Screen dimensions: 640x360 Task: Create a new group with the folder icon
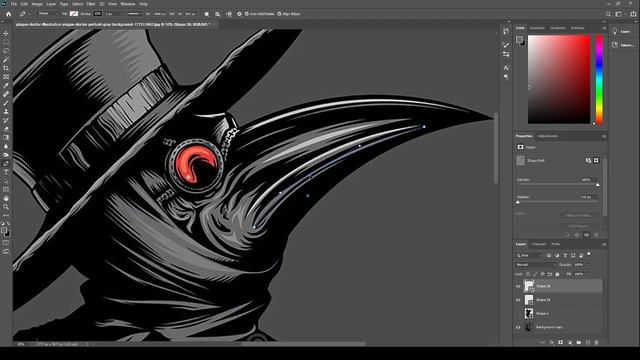click(579, 342)
